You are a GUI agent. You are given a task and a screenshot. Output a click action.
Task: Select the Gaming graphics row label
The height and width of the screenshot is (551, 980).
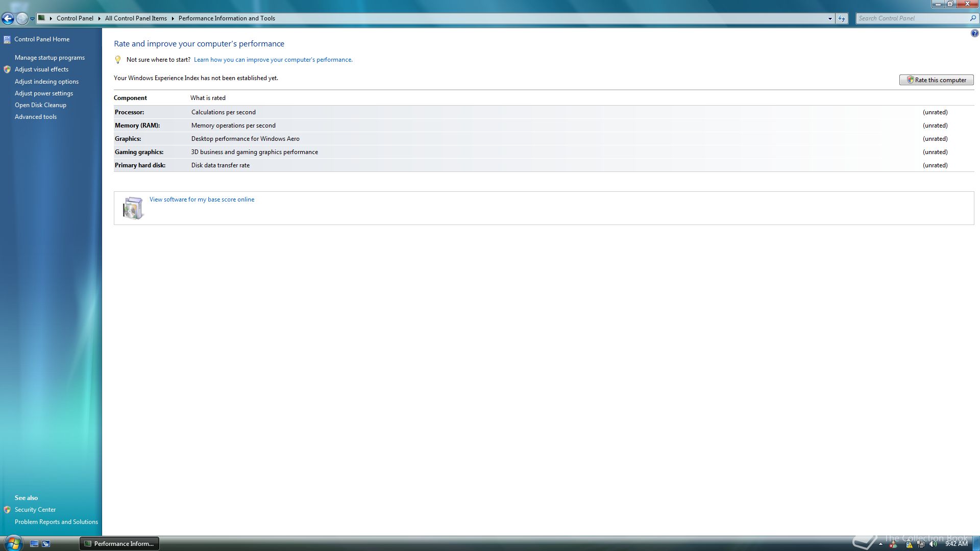(139, 152)
